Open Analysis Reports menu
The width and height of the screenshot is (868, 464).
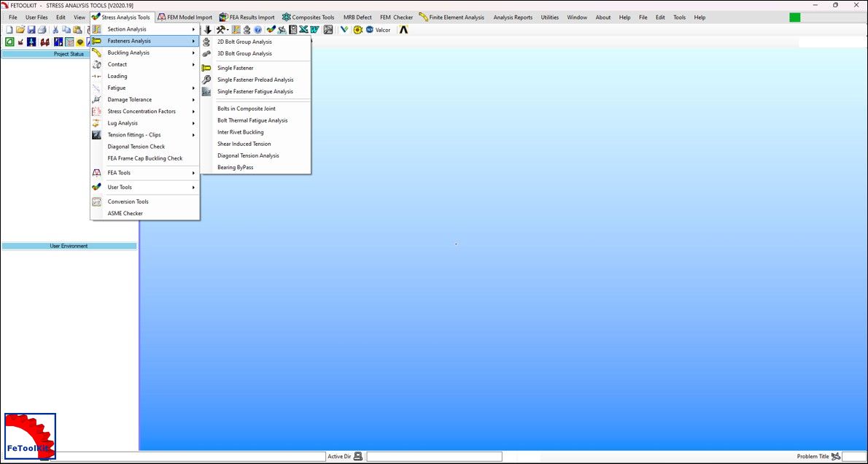(x=513, y=18)
